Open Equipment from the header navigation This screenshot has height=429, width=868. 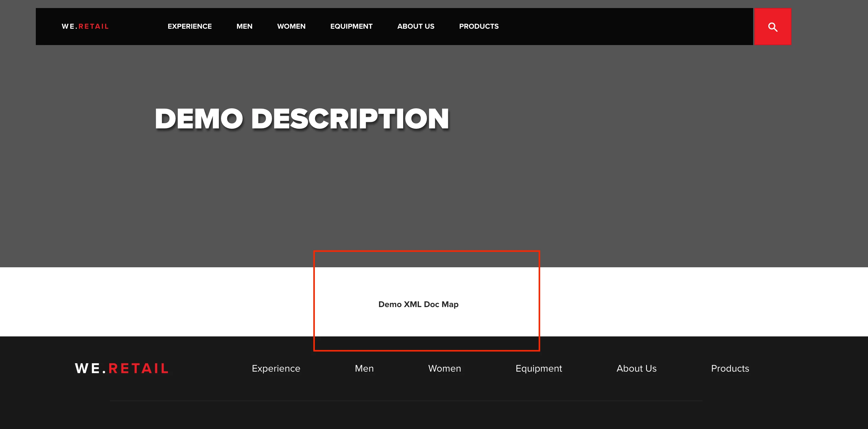[x=351, y=26]
